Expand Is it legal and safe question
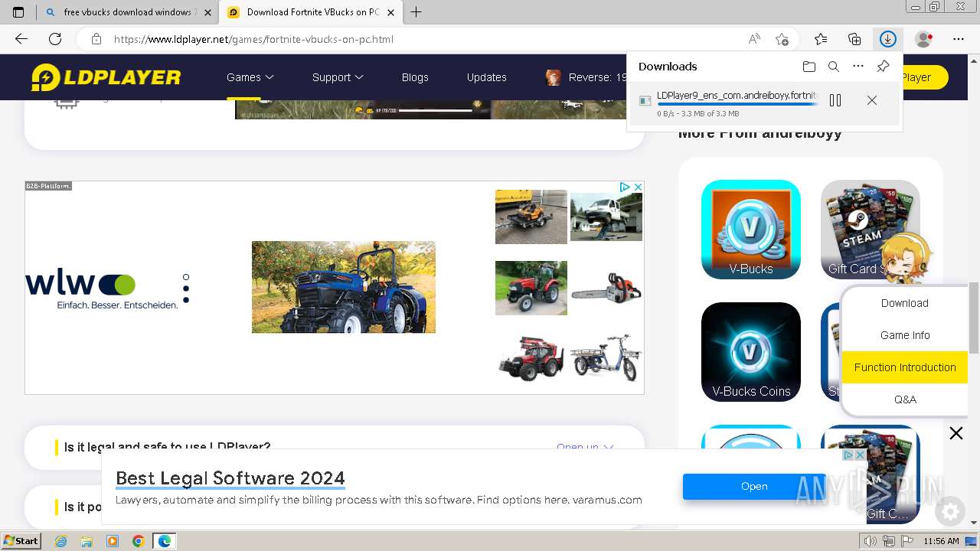Image resolution: width=980 pixels, height=551 pixels. pyautogui.click(x=335, y=447)
